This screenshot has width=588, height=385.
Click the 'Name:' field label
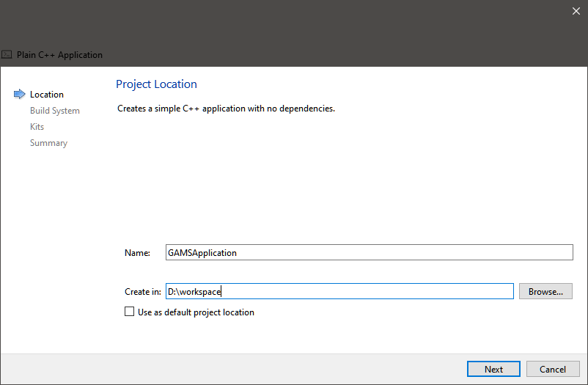click(137, 253)
